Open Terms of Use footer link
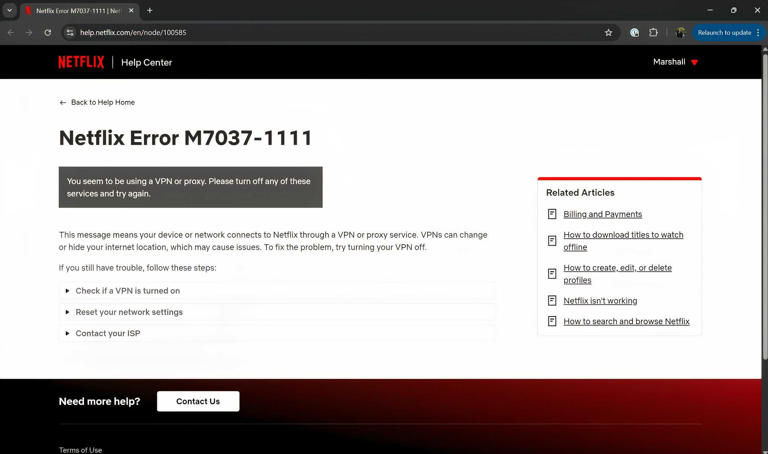This screenshot has height=454, width=768. (80, 450)
